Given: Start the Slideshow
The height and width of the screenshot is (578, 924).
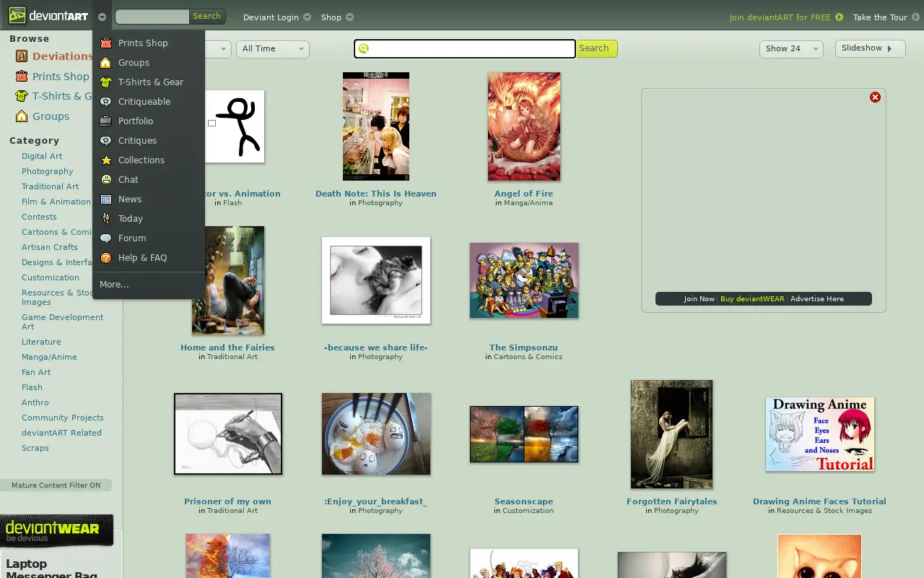Looking at the screenshot, I should (870, 48).
